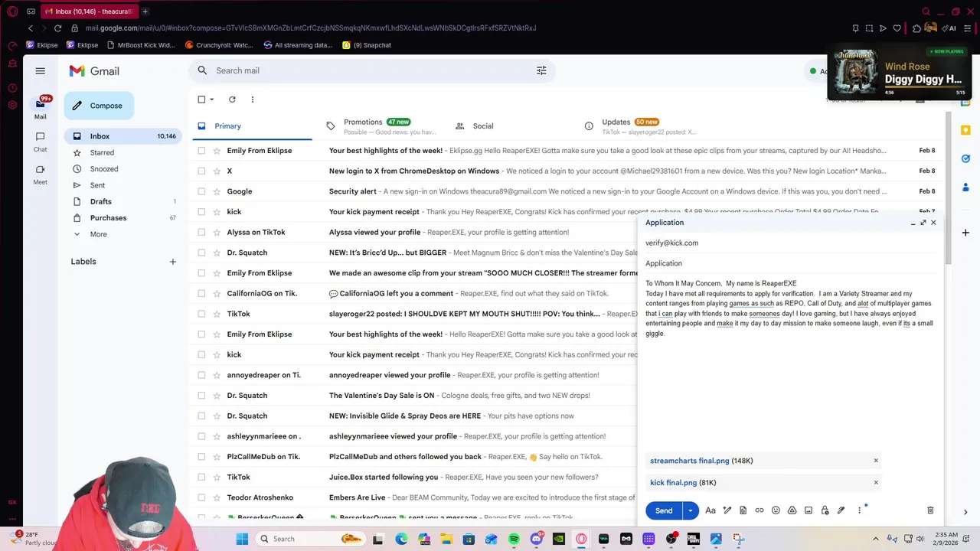Open Spotify from Windows taskbar
This screenshot has height=551, width=980.
[x=514, y=539]
